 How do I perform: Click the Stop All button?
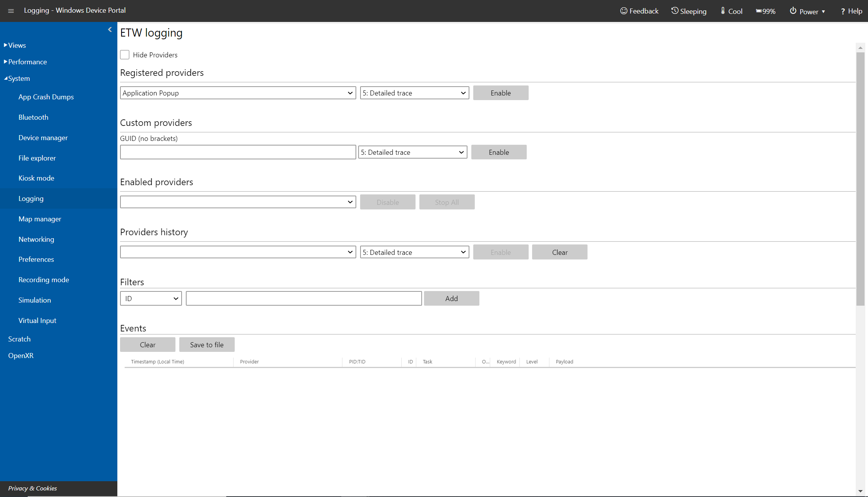[x=447, y=202]
